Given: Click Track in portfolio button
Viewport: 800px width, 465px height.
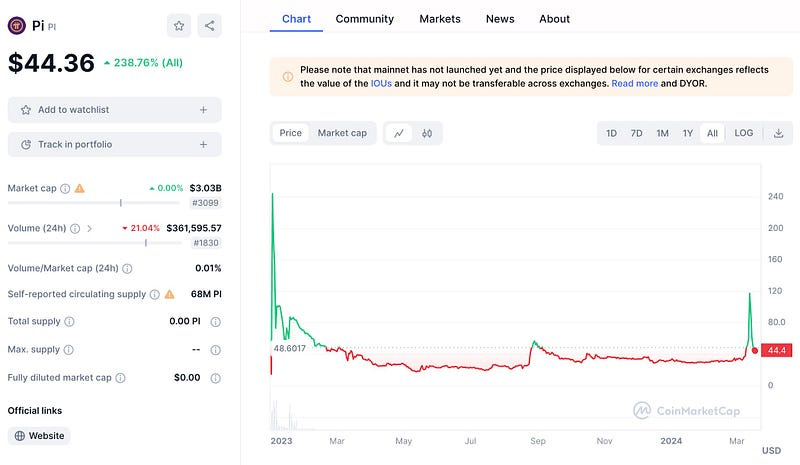Looking at the screenshot, I should pyautogui.click(x=115, y=144).
